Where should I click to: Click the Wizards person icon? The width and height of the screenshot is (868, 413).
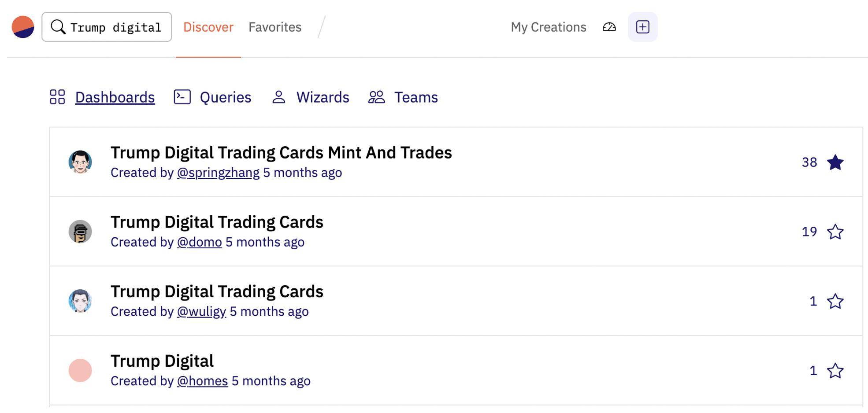tap(278, 97)
